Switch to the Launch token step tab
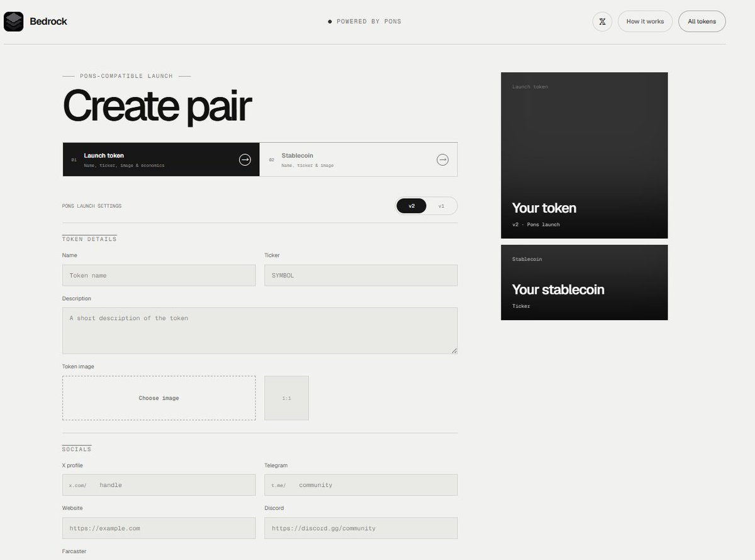The image size is (755, 560). (161, 159)
